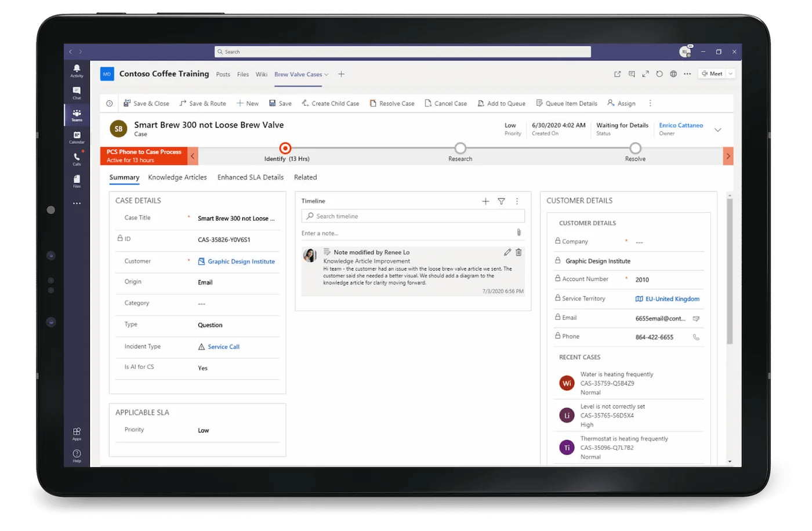
Task: Expand the tab to full screen
Action: click(x=646, y=74)
